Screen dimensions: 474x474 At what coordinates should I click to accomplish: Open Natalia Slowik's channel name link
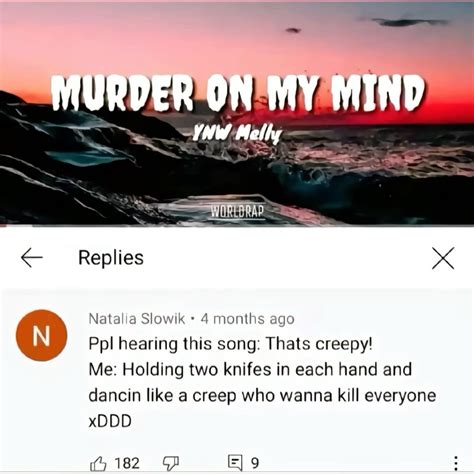137,319
